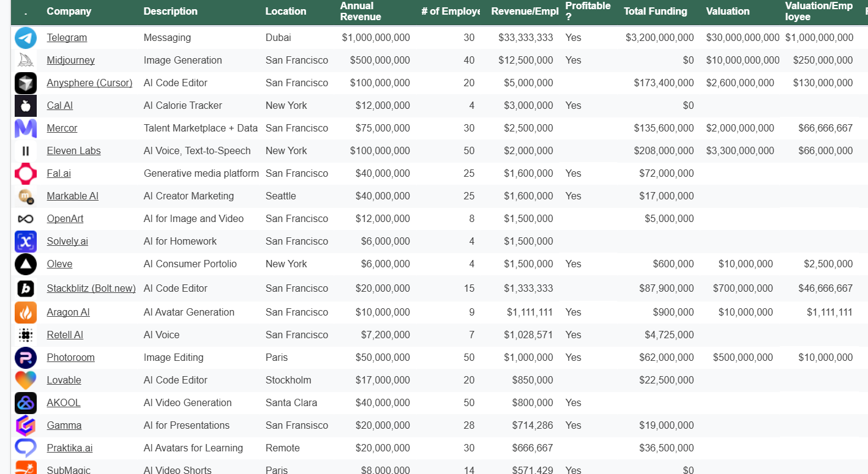Click the Gamma purple logo
The height and width of the screenshot is (474, 868).
coord(26,426)
